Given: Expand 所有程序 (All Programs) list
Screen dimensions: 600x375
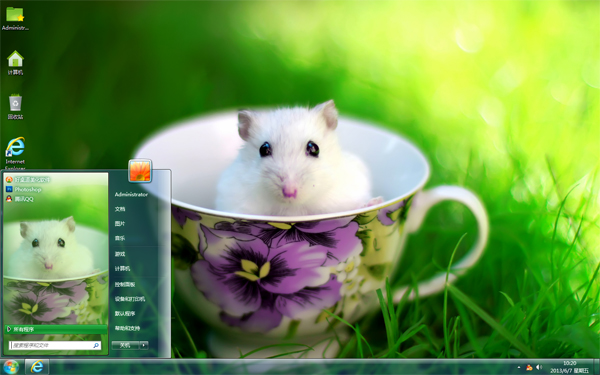Looking at the screenshot, I should [x=56, y=329].
